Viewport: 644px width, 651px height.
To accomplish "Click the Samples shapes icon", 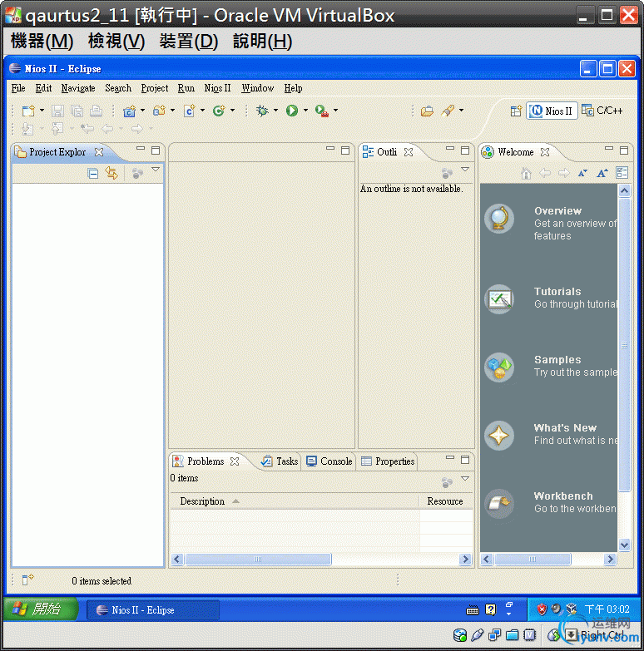I will pyautogui.click(x=499, y=367).
